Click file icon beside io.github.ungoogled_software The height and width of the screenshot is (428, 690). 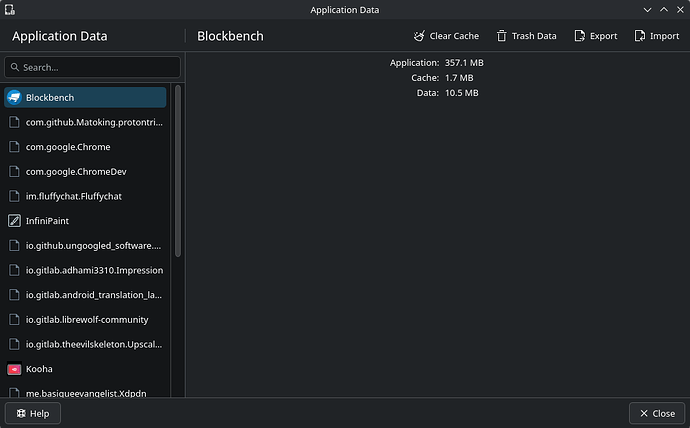tap(14, 245)
